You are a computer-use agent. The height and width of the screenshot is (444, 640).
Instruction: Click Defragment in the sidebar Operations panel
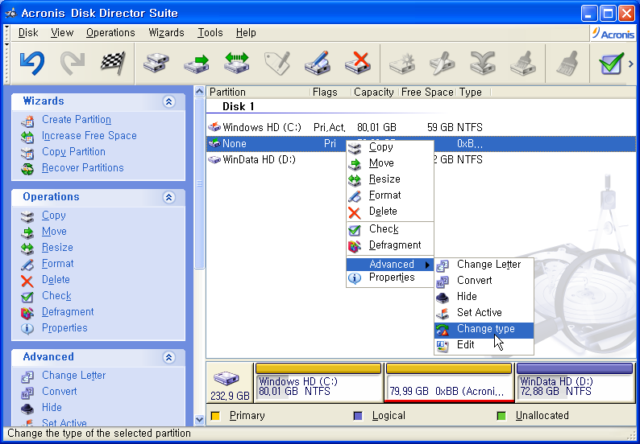68,312
